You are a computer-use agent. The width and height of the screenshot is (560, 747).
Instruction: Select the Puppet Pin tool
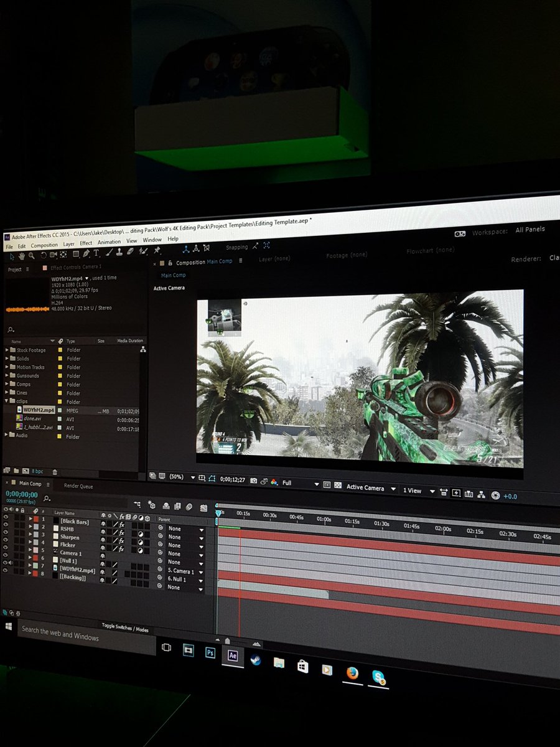pos(157,250)
